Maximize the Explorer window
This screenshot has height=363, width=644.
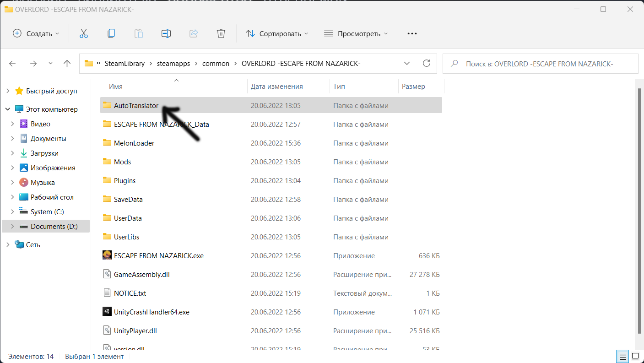click(x=603, y=9)
